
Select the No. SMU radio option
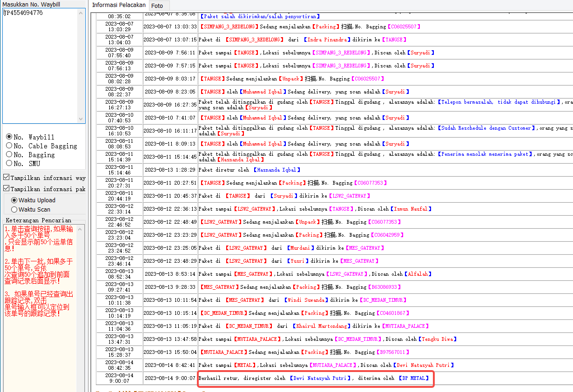coord(23,163)
